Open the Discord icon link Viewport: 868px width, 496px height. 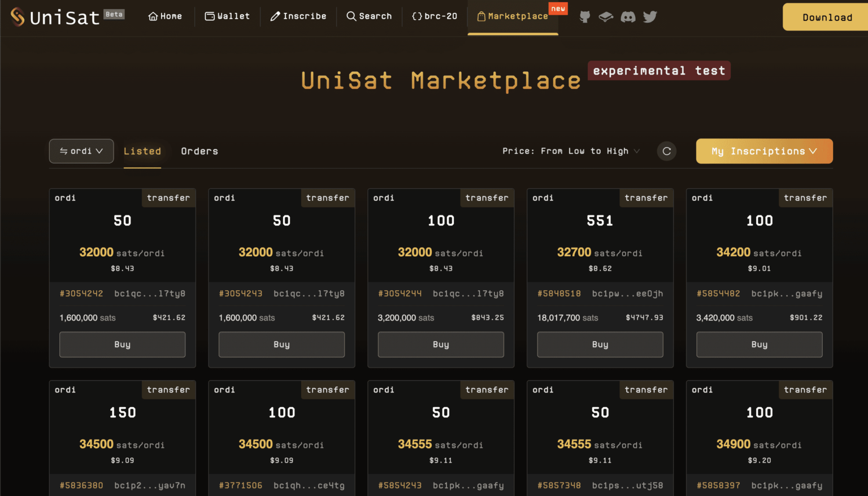coord(628,17)
